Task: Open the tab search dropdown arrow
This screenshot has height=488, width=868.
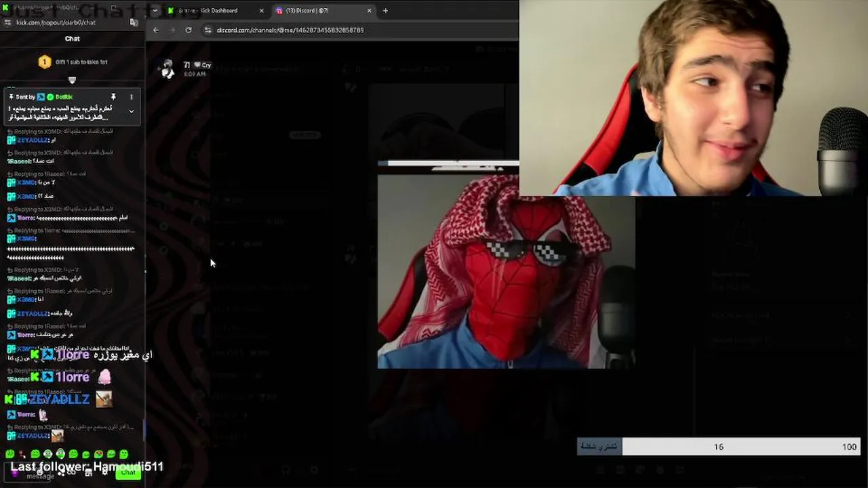Action: (x=155, y=11)
